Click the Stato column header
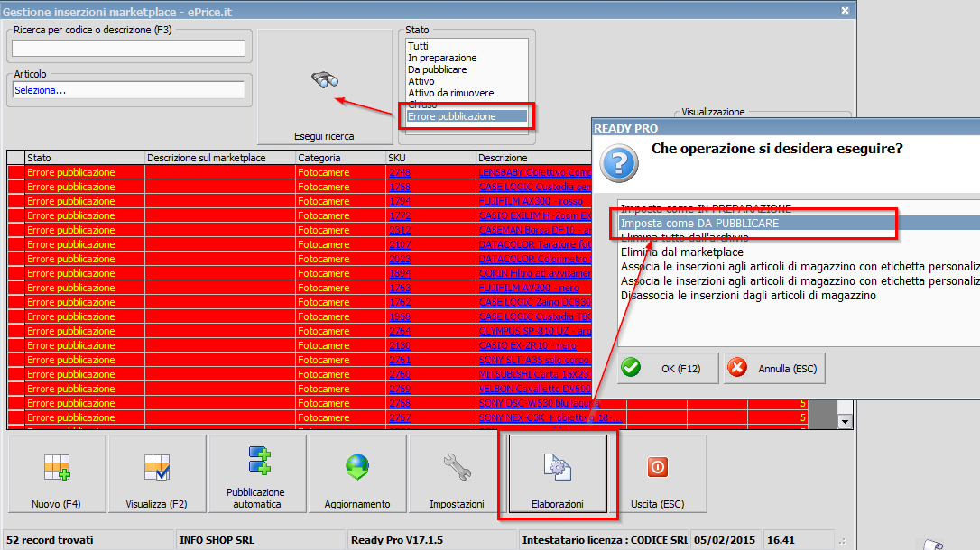Viewport: 980px width, 550px height. 85,158
